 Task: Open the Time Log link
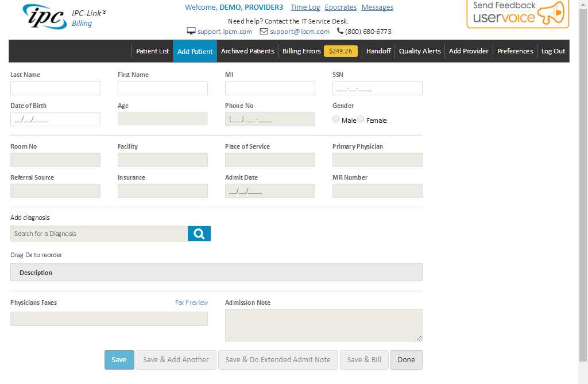pyautogui.click(x=305, y=7)
